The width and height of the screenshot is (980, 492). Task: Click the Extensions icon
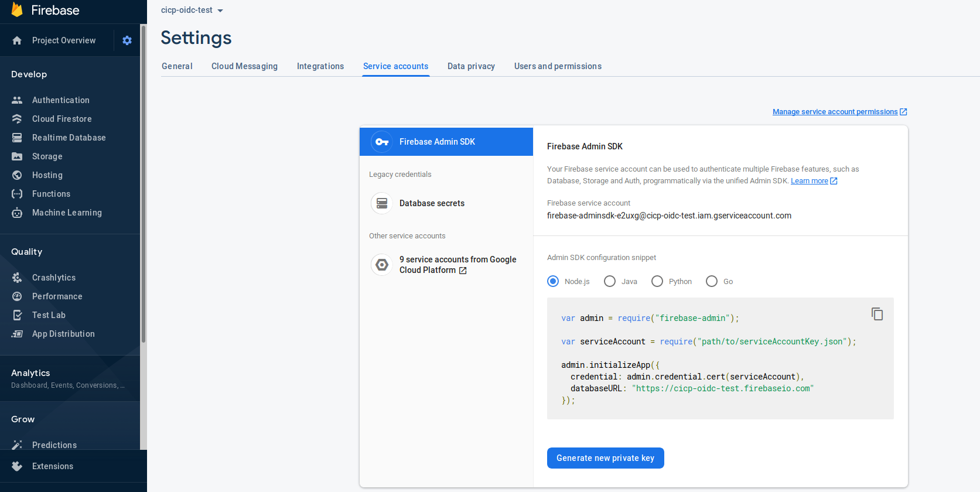17,466
